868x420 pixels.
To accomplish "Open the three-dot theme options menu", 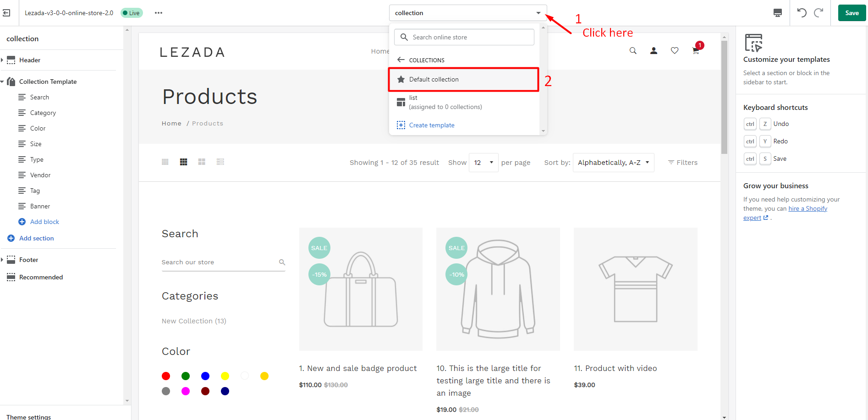I will click(158, 12).
